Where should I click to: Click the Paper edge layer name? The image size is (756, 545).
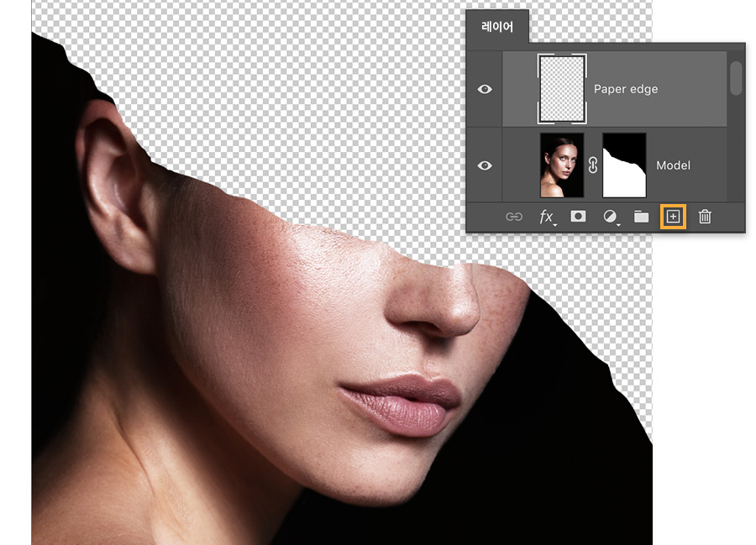coord(626,89)
